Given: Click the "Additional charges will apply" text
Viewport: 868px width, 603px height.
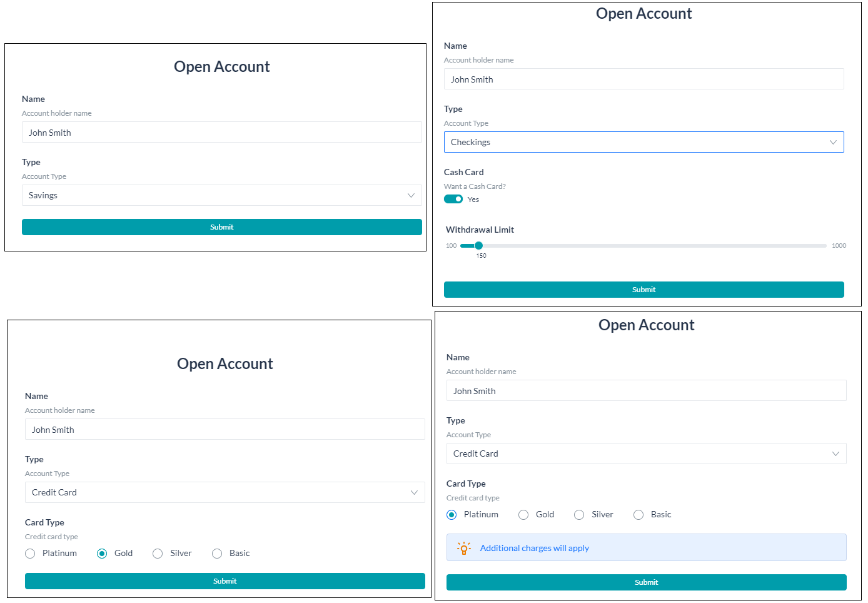Looking at the screenshot, I should 534,548.
